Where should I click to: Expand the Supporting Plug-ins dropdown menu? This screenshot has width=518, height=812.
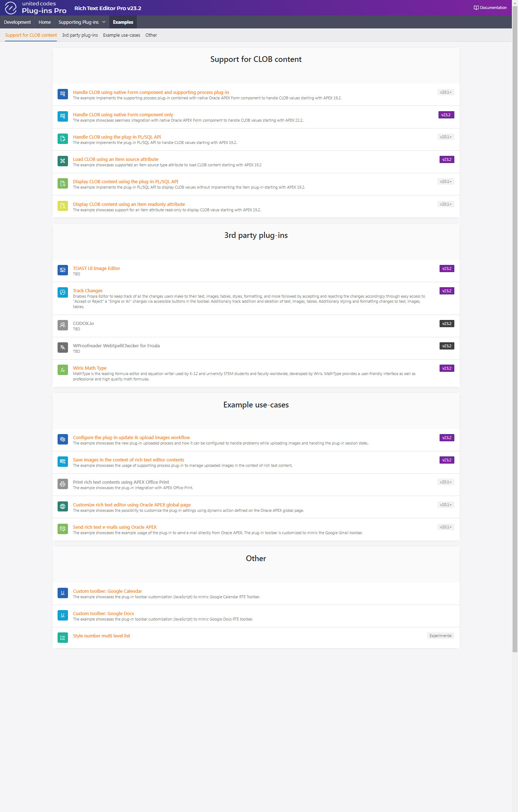pos(82,22)
